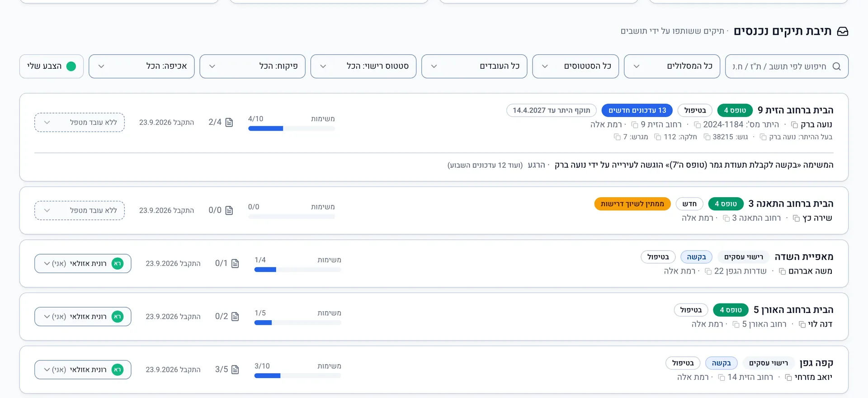Open the אכיפה: הכל filter
The width and height of the screenshot is (868, 398).
pos(142,66)
